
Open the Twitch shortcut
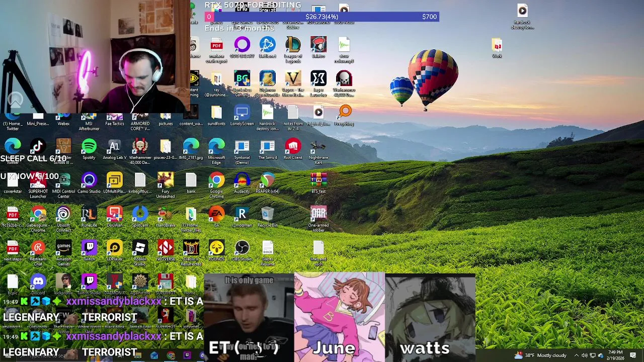89,251
